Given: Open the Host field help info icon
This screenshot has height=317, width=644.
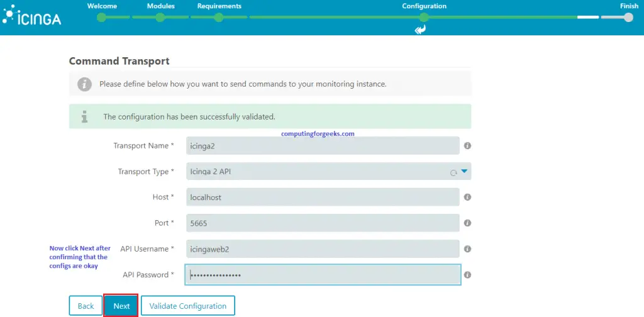Looking at the screenshot, I should coord(467,197).
